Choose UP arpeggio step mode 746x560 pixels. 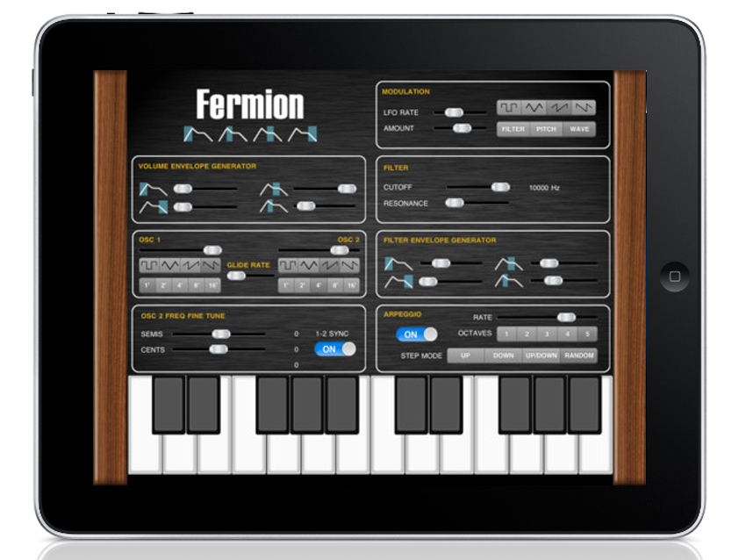pos(465,355)
